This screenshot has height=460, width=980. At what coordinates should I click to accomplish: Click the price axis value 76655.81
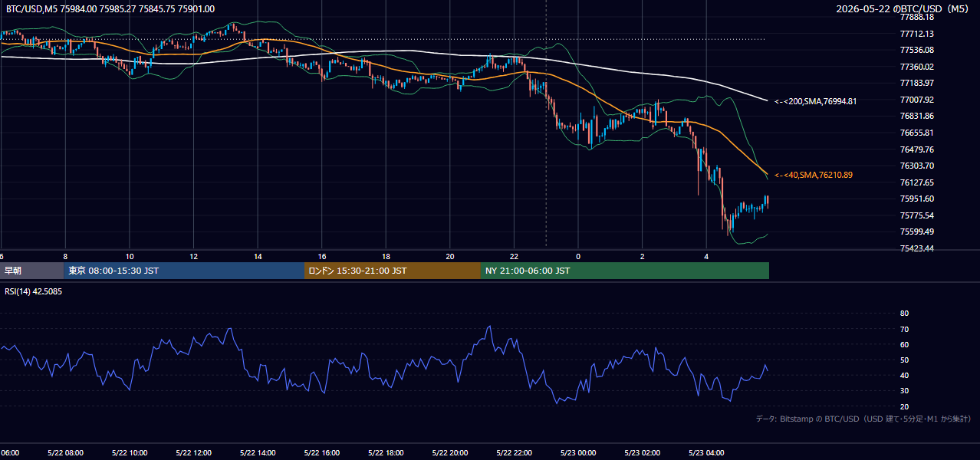(x=917, y=133)
